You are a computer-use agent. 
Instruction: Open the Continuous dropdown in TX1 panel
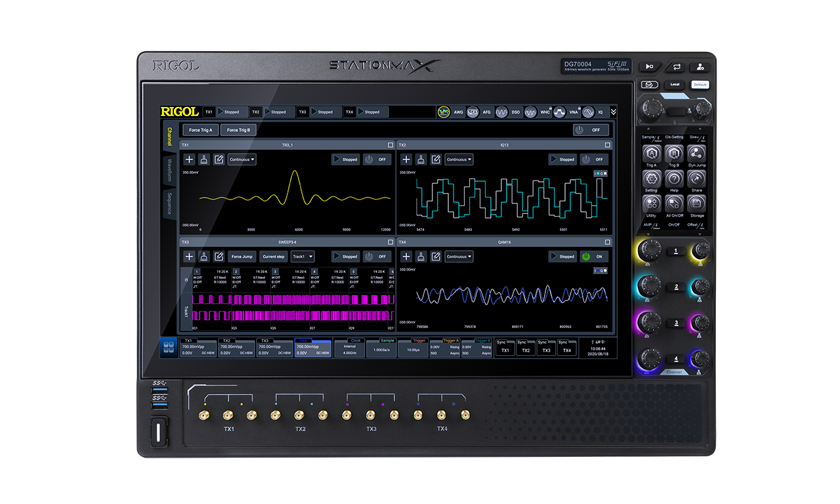pyautogui.click(x=241, y=159)
